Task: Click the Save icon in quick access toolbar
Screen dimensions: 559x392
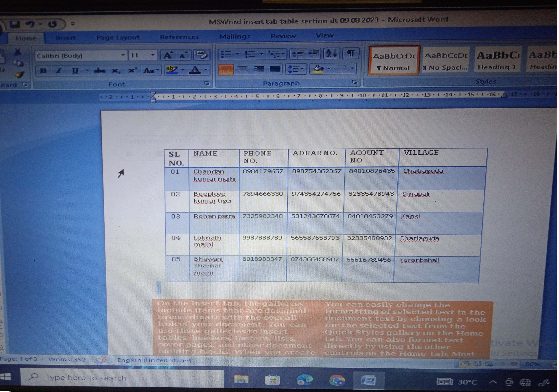Action: coord(15,24)
